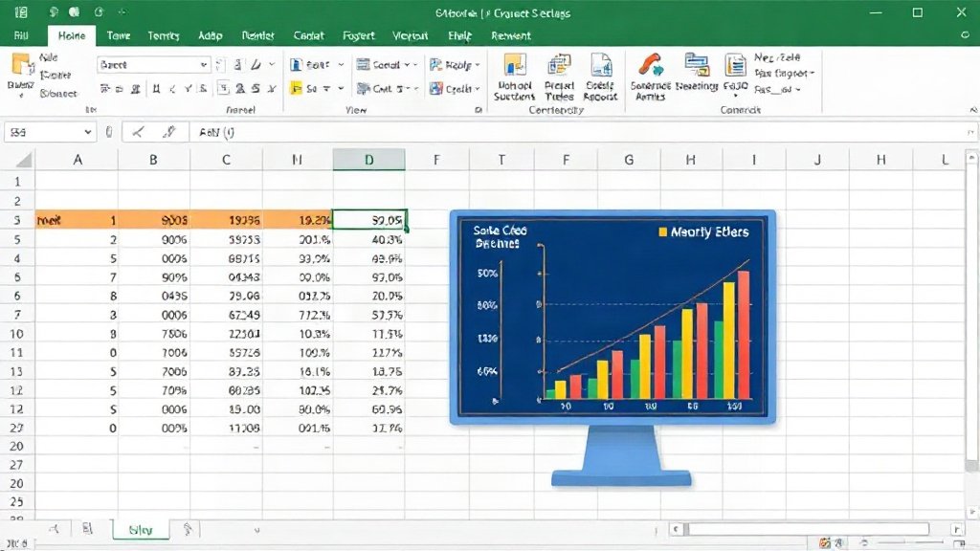Click the small icon right of the name box
980x551 pixels.
click(109, 132)
